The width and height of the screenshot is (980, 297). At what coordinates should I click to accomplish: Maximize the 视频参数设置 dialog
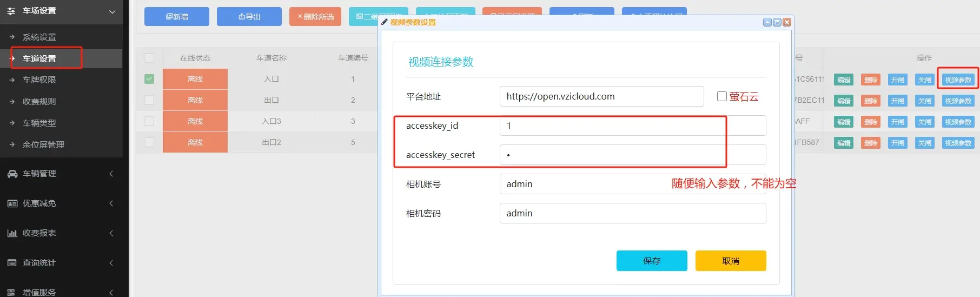pyautogui.click(x=777, y=22)
